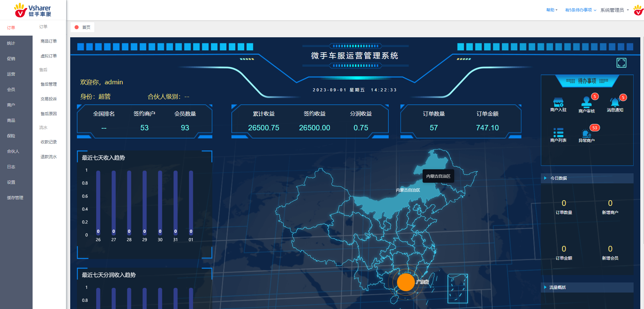Click the 签约商户 value 53
This screenshot has width=644, height=309.
tap(144, 128)
